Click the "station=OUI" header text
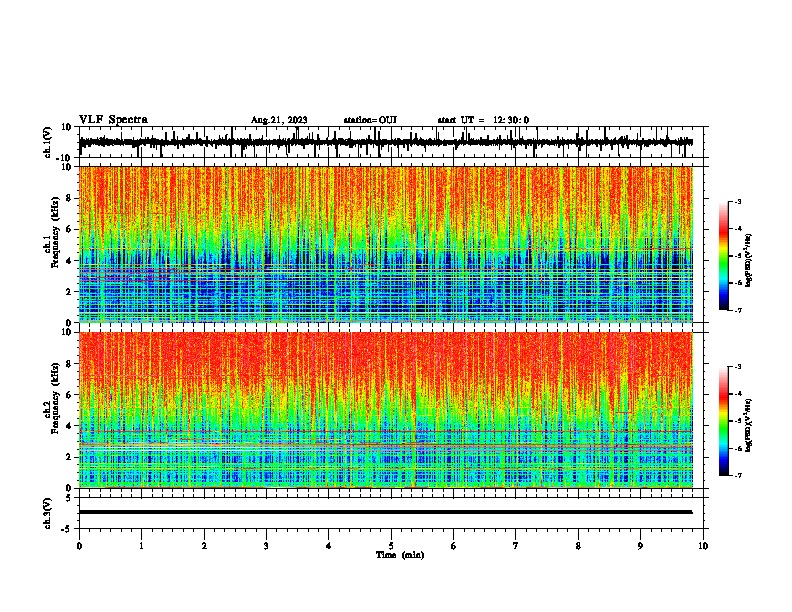Viewport: 792px width, 612px height. click(370, 120)
